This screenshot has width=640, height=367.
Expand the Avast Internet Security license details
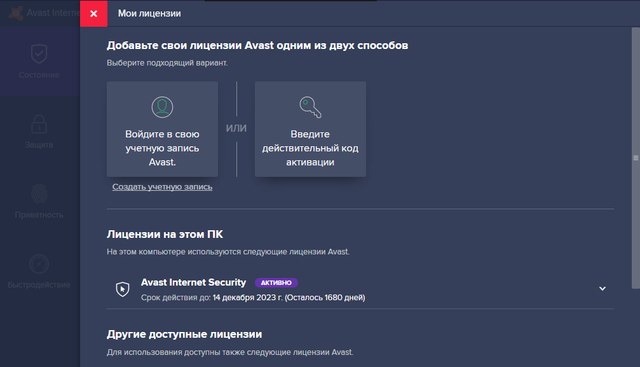(602, 289)
